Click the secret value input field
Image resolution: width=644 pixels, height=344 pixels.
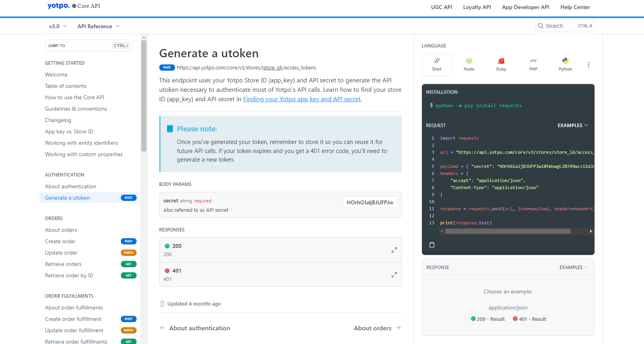[370, 202]
